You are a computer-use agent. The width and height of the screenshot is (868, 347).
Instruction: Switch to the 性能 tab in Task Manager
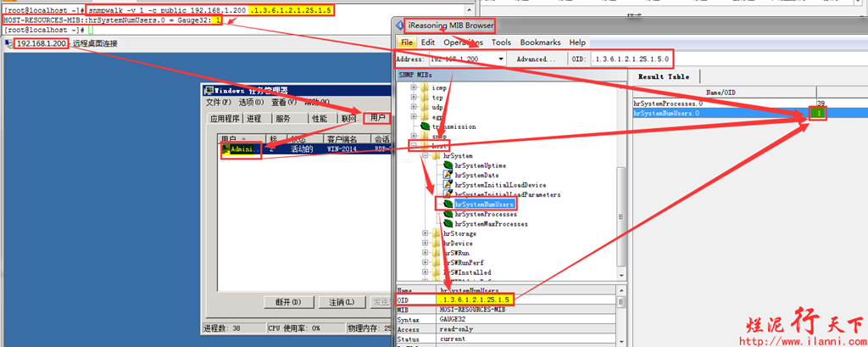coord(319,119)
